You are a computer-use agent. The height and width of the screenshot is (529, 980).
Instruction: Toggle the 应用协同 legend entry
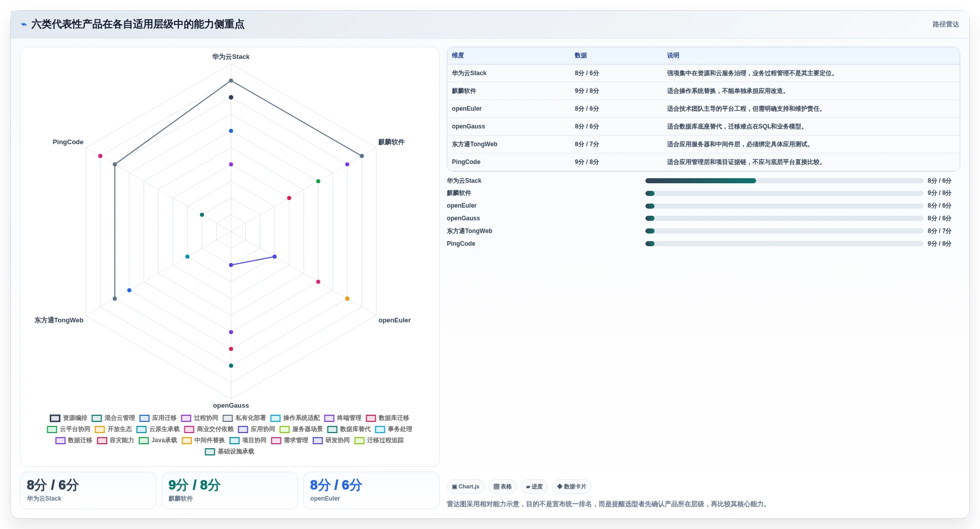tap(256, 429)
